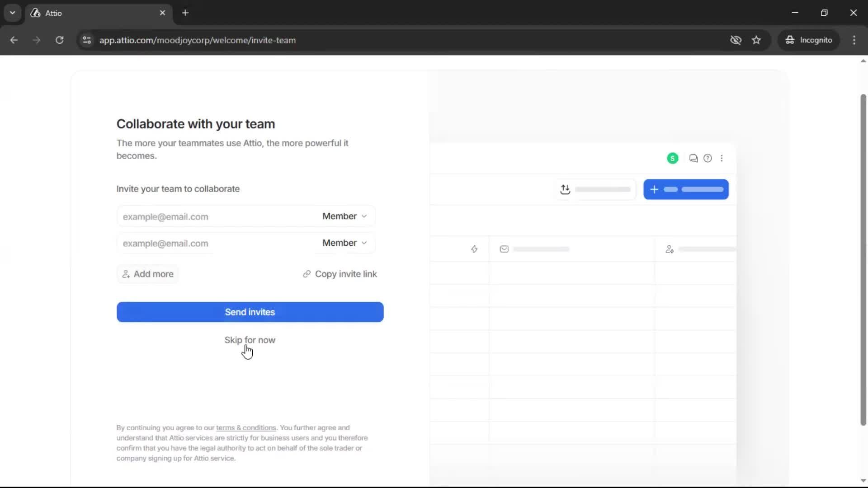868x488 pixels.
Task: Bookmark this page with the star icon
Action: pos(756,40)
